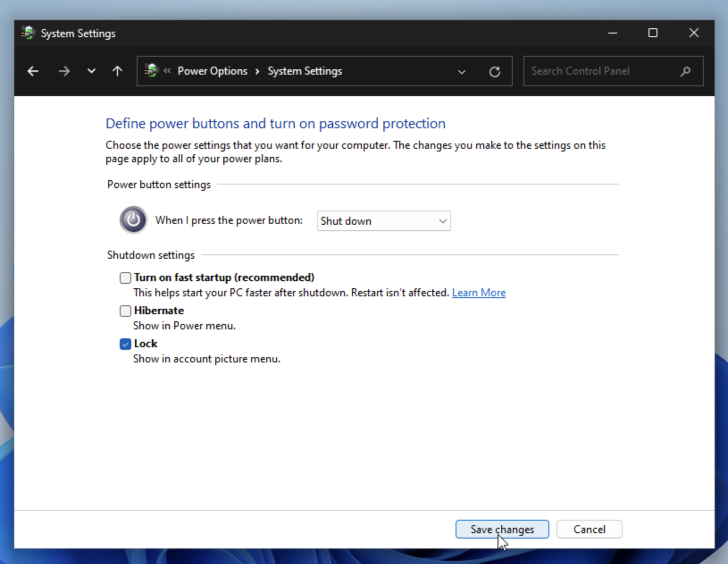The height and width of the screenshot is (564, 728).
Task: Click 'Power button settings' section label
Action: (159, 185)
